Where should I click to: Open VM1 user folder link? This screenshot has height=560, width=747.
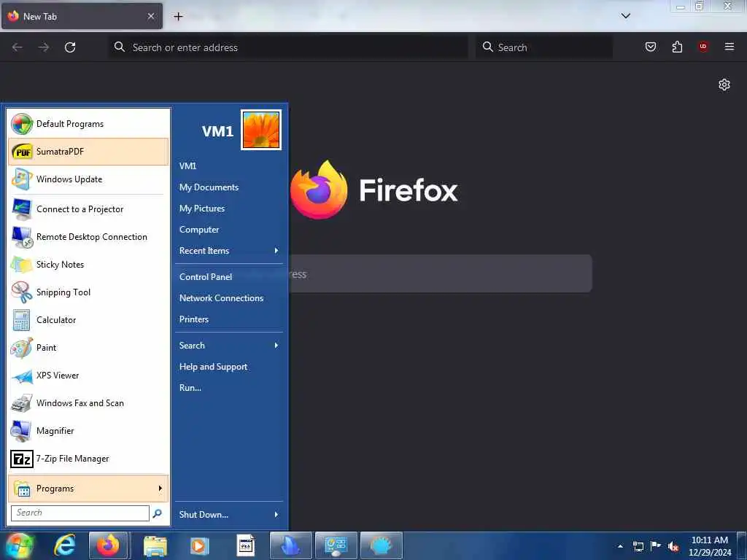tap(229, 166)
